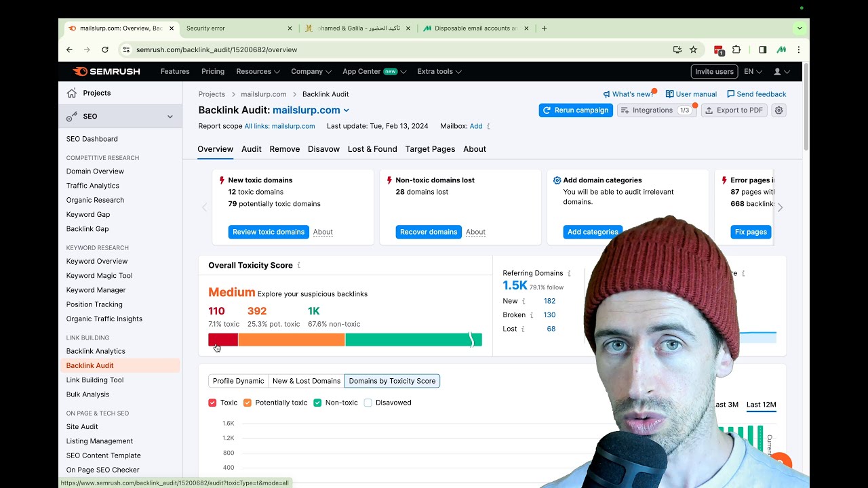Select Profile Dynamic chart view
Viewport: 868px width, 488px height.
point(239,381)
